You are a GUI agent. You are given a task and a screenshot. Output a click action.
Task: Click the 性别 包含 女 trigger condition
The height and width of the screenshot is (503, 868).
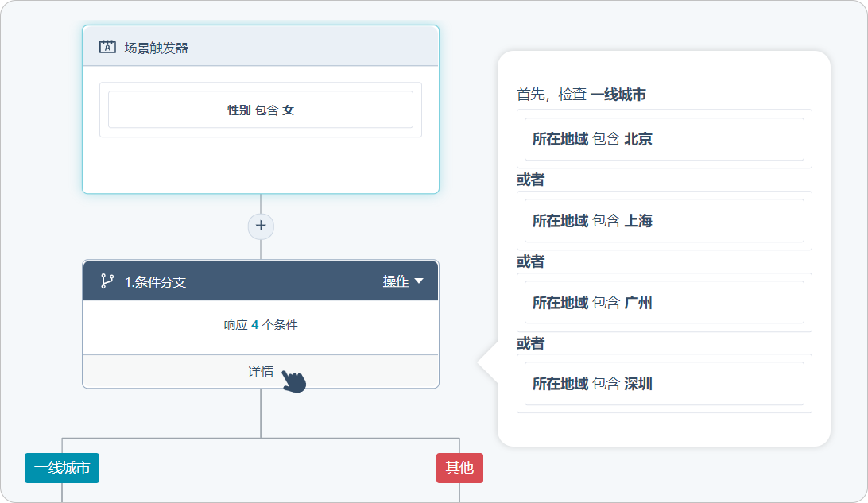pos(261,110)
